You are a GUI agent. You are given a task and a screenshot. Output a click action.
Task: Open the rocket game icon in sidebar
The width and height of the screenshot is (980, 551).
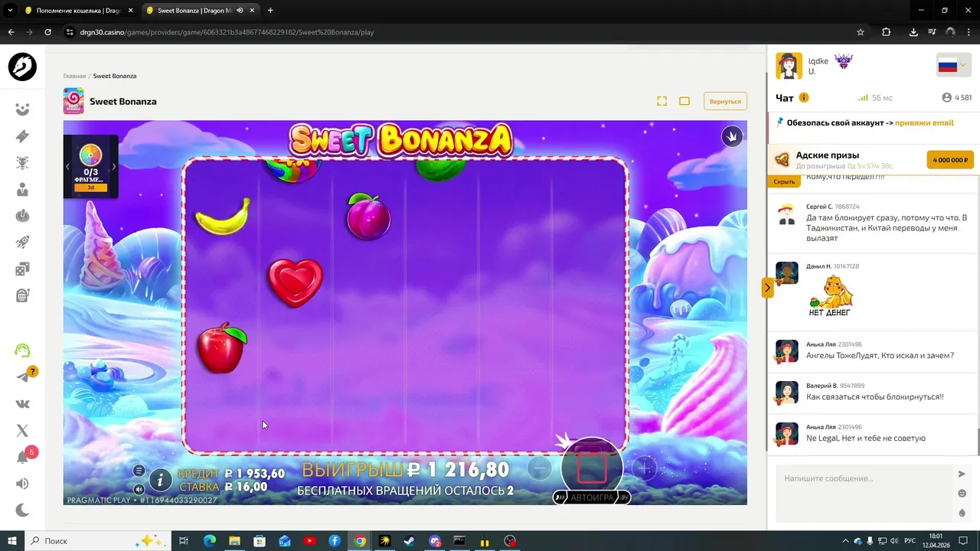[x=22, y=243]
